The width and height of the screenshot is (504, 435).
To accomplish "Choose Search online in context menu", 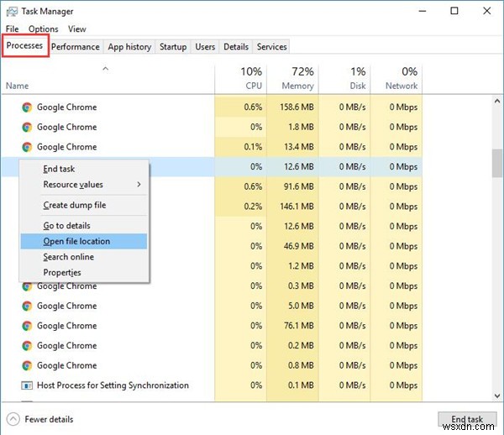I will pos(83,257).
